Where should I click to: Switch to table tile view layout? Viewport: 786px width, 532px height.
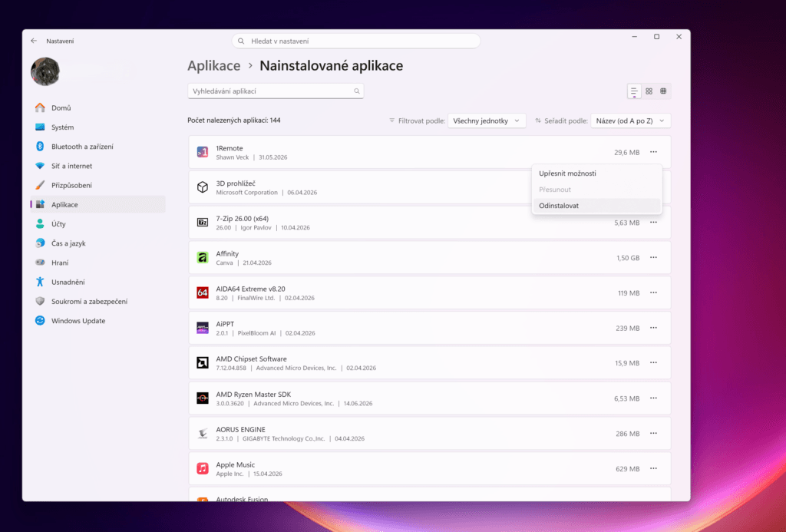point(663,91)
